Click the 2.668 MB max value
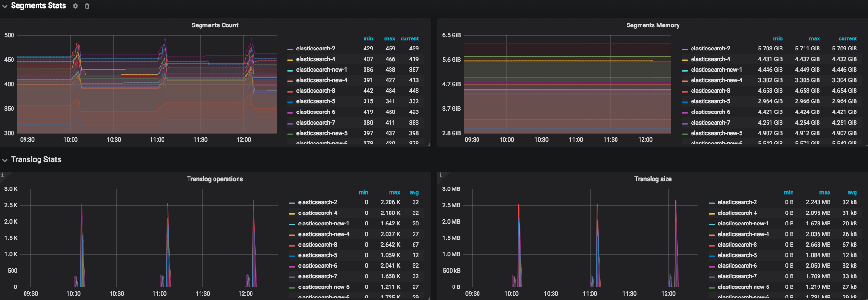 tap(818, 245)
